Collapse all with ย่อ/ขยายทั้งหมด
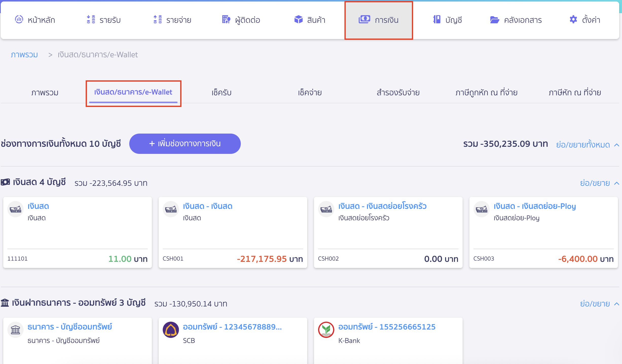The image size is (622, 364). pyautogui.click(x=588, y=144)
